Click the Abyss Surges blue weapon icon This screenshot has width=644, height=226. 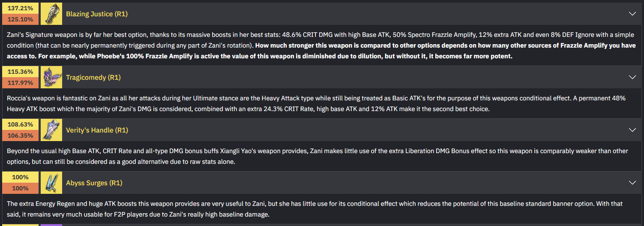pyautogui.click(x=51, y=183)
